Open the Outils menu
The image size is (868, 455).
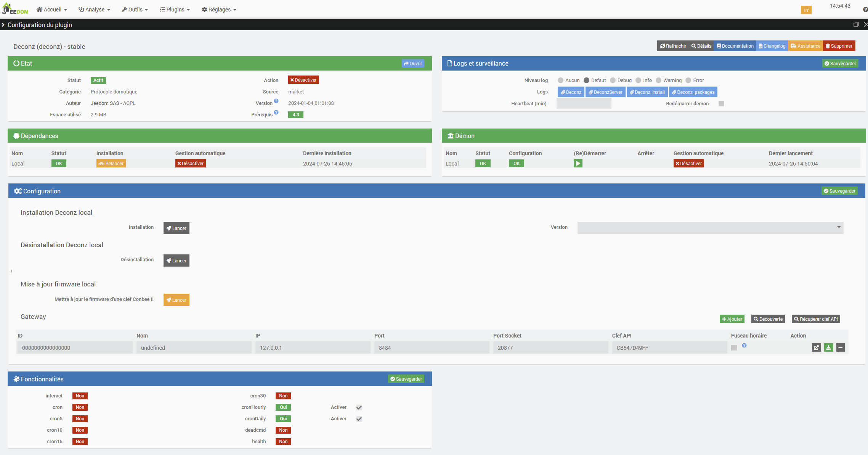(135, 10)
